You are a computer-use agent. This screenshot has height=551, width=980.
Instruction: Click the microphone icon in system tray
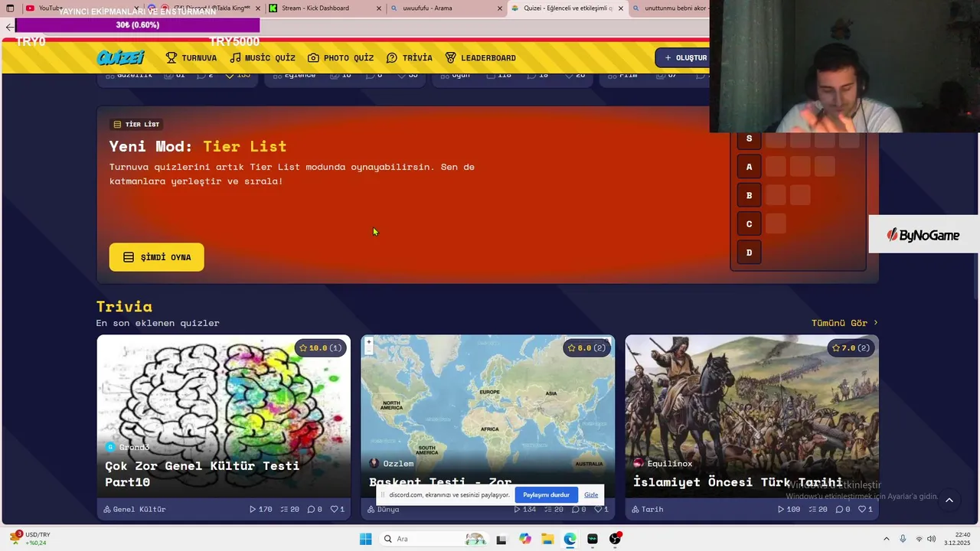[903, 539]
